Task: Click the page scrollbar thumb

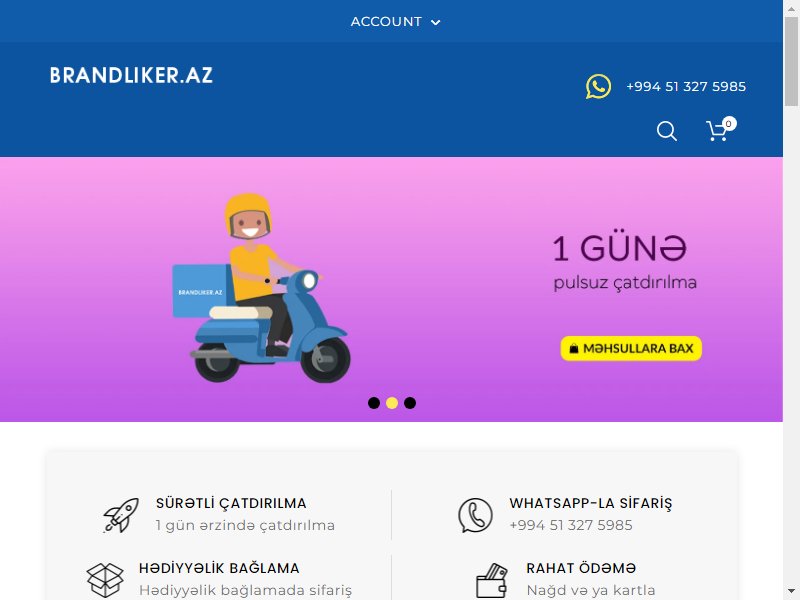Action: pos(791,61)
